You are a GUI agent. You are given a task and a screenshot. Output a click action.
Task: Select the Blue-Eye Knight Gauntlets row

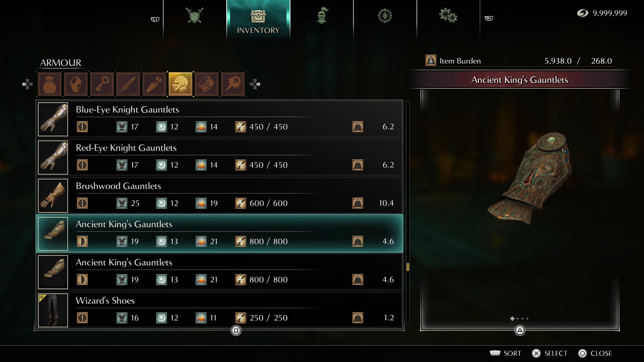click(220, 119)
